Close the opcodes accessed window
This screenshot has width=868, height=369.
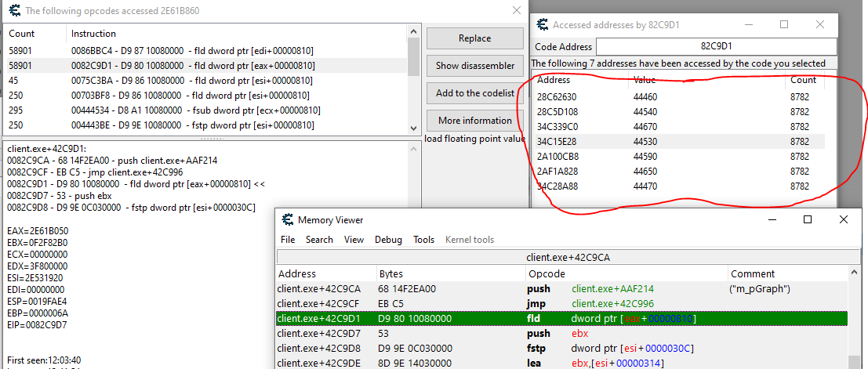point(516,11)
